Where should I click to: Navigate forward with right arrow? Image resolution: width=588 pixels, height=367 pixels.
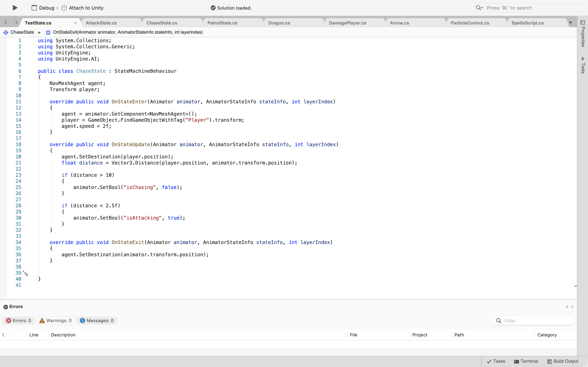(16, 23)
